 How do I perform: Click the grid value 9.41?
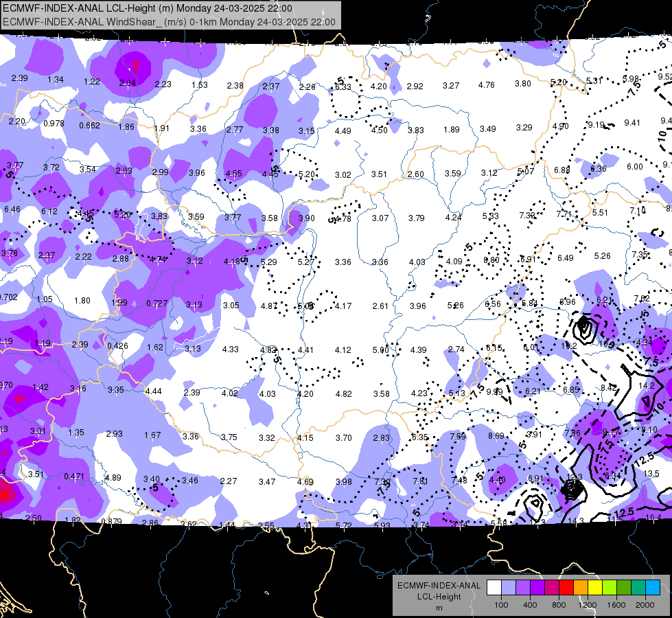[x=632, y=123]
